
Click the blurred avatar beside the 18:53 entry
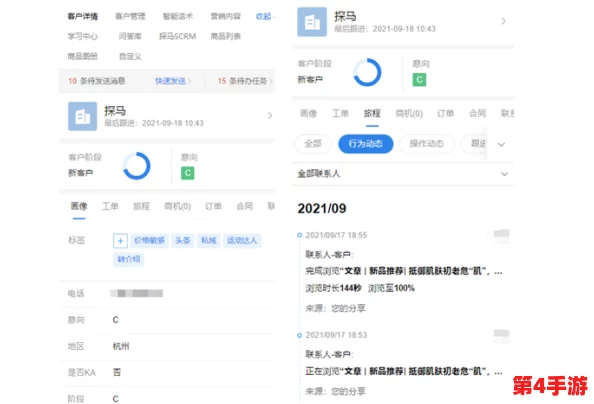502,335
